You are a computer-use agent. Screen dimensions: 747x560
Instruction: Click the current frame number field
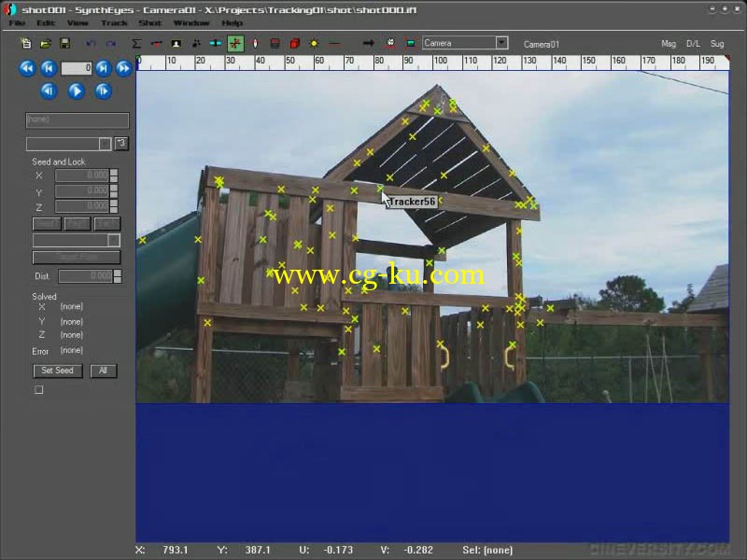click(77, 68)
